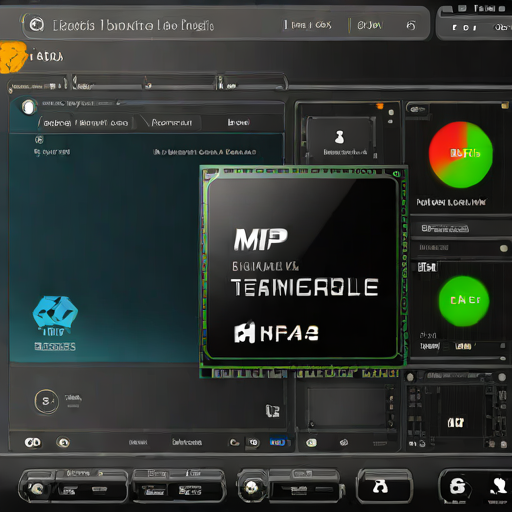This screenshot has width=512, height=512.
Task: Click the white person figure icon
Action: click(339, 137)
